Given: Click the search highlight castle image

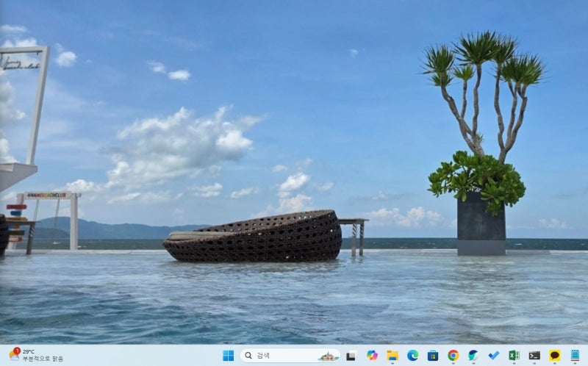Looking at the screenshot, I should [x=328, y=356].
